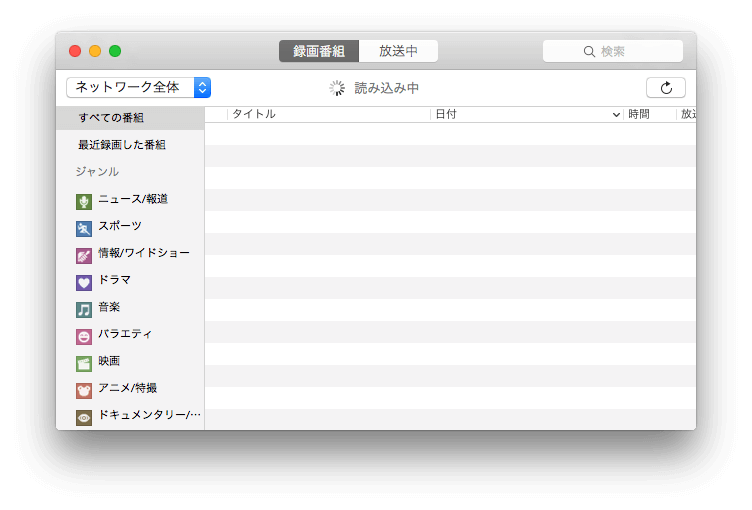Click the ジャンル section heading
This screenshot has height=510, width=752.
[x=97, y=172]
